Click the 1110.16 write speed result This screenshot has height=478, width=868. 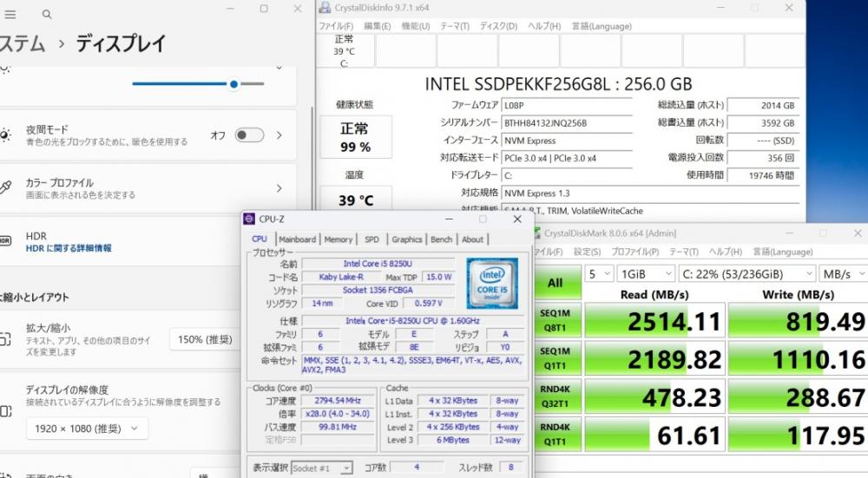click(x=798, y=359)
